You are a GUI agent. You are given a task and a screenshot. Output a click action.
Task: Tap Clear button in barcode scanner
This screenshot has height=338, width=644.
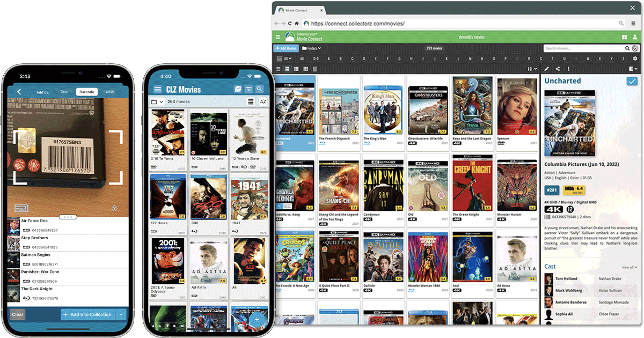click(18, 315)
